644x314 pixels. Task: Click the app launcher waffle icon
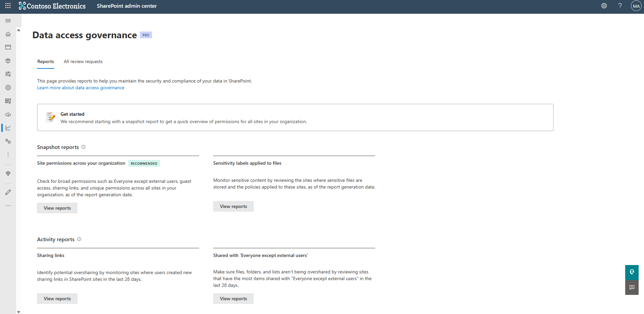click(7, 6)
